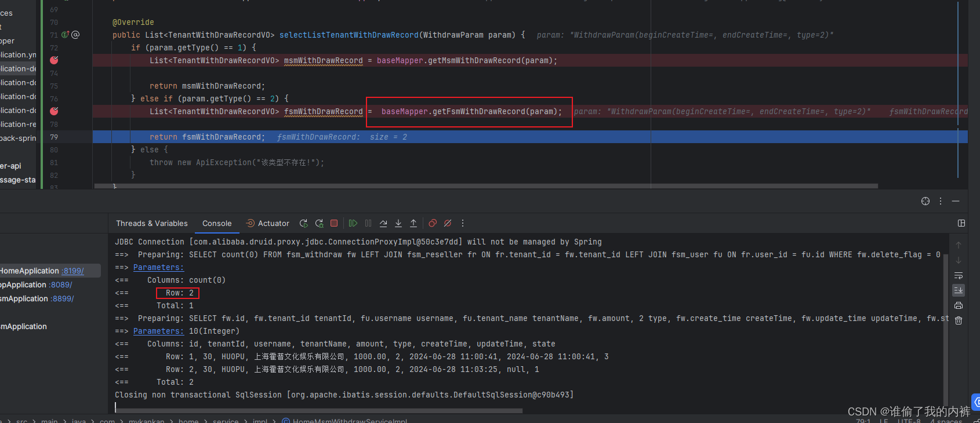Click the debug panel layout settings icon
This screenshot has width=980, height=423.
point(961,223)
